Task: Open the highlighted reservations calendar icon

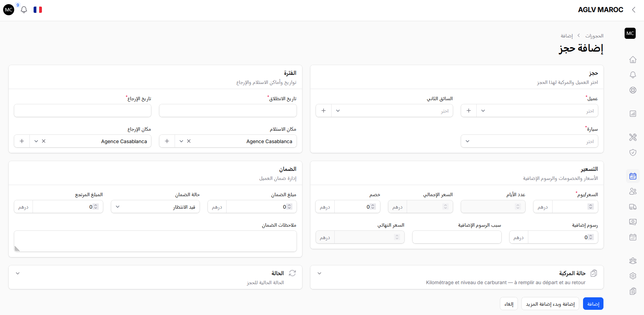Action: (633, 176)
